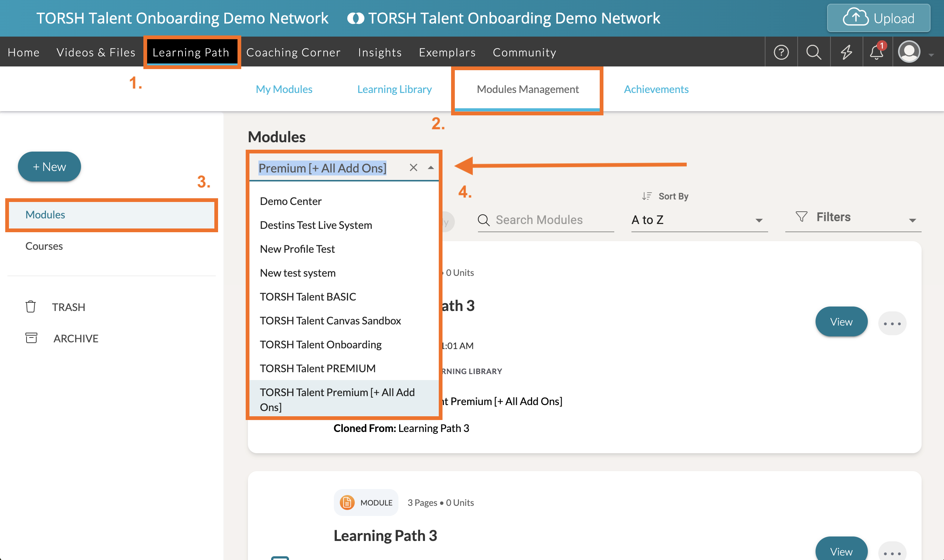
Task: Go to Learning Library tab
Action: point(394,90)
